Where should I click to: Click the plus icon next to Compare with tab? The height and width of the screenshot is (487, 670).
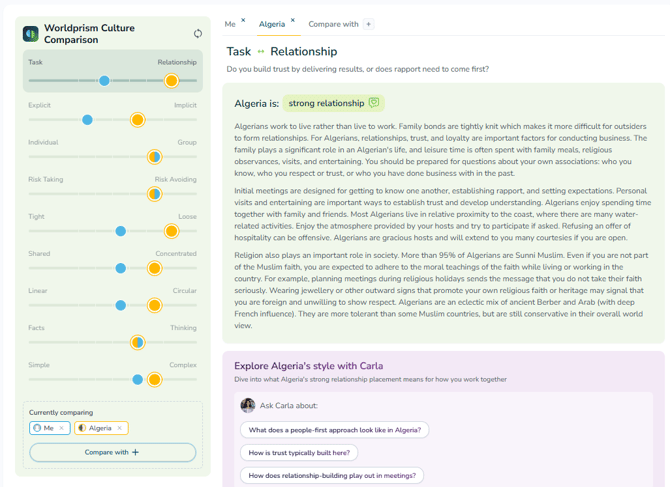[x=368, y=24]
